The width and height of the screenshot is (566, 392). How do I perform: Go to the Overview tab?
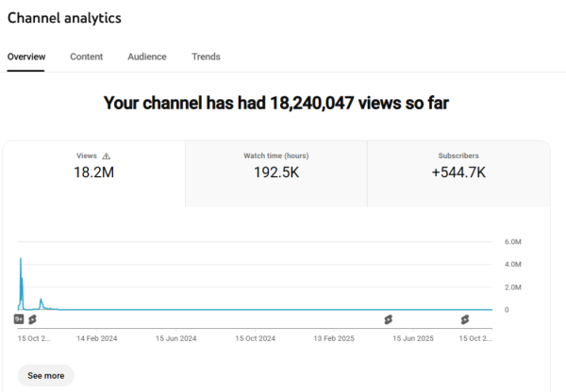pos(26,57)
